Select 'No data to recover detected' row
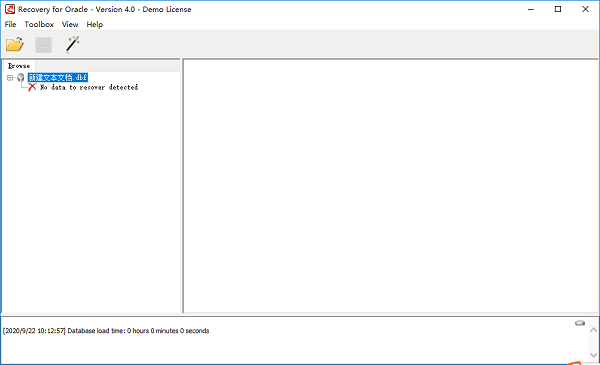 click(x=89, y=87)
